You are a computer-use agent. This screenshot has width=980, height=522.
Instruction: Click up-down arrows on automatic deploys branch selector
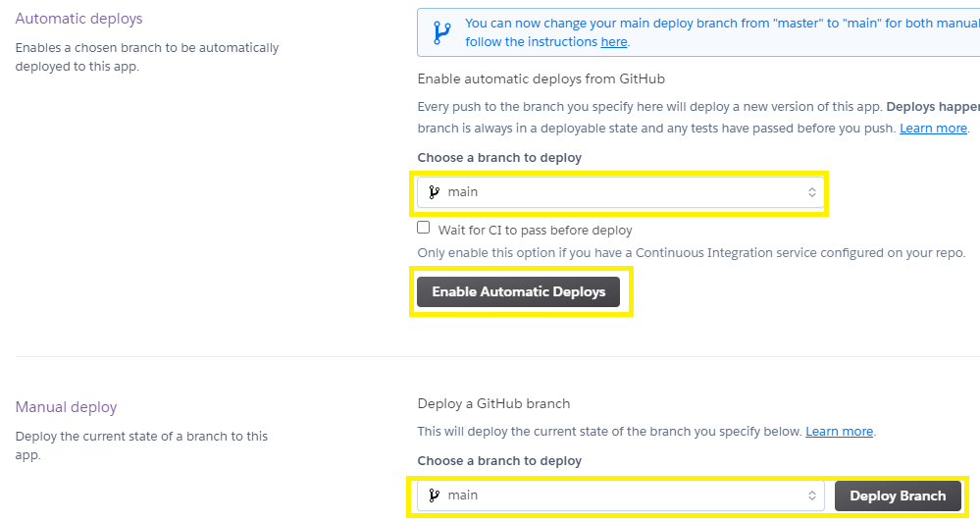(812, 192)
